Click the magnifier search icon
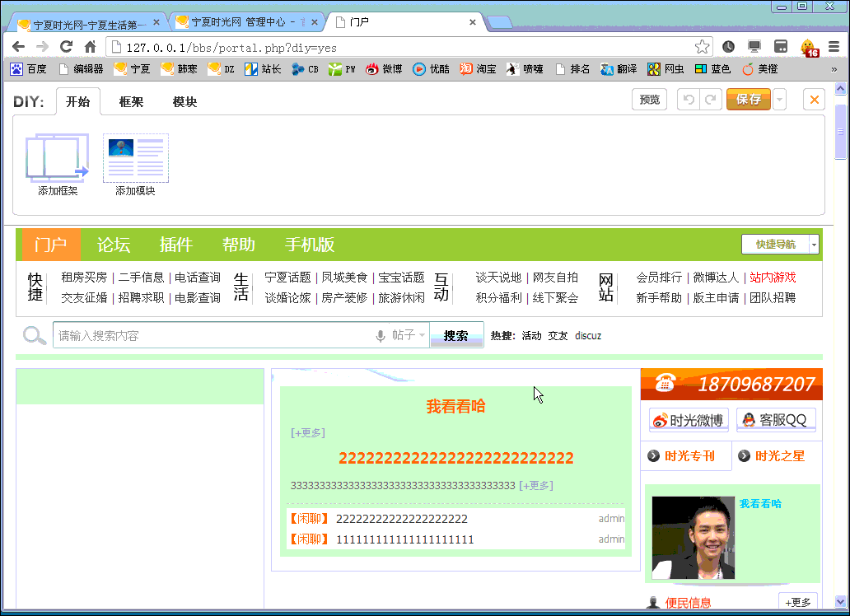Screen dimensions: 850x616 coord(34,335)
